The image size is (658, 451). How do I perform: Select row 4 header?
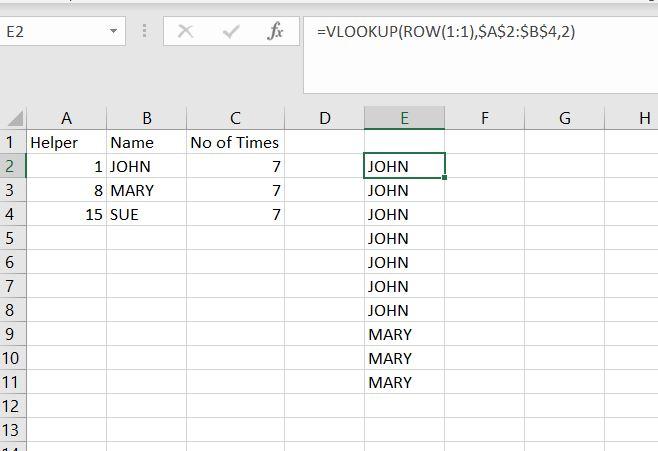point(13,214)
